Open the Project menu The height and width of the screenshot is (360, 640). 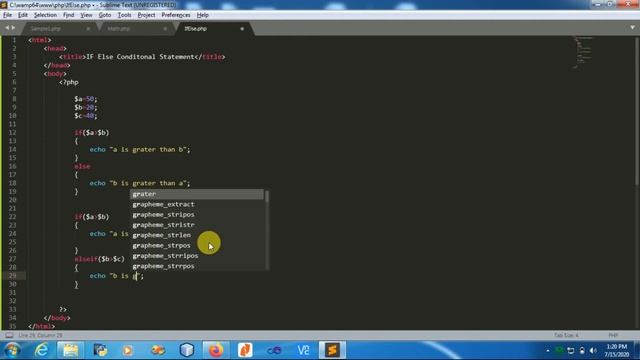146,15
